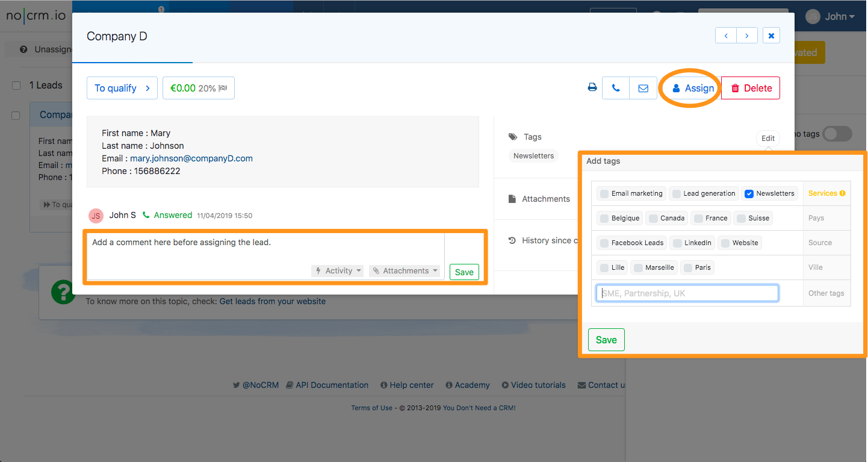Toggle the no tags switch

click(x=837, y=134)
